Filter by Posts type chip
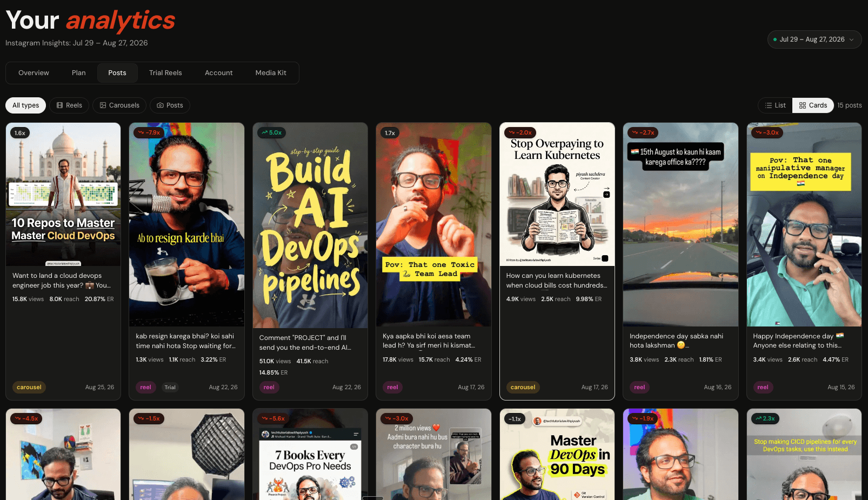Image resolution: width=868 pixels, height=500 pixels. 170,105
